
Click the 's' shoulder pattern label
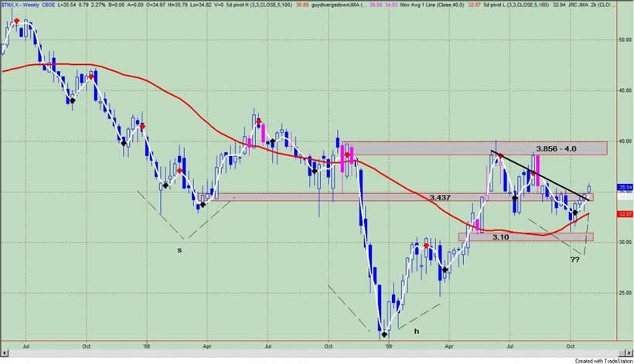click(179, 249)
